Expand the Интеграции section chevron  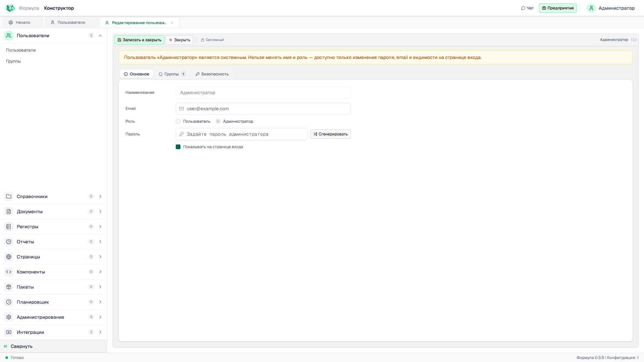[x=100, y=332]
